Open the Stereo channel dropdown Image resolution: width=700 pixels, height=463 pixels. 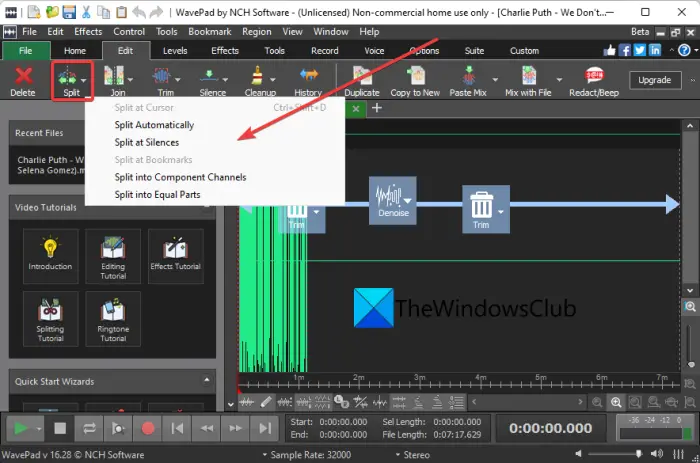[x=412, y=455]
